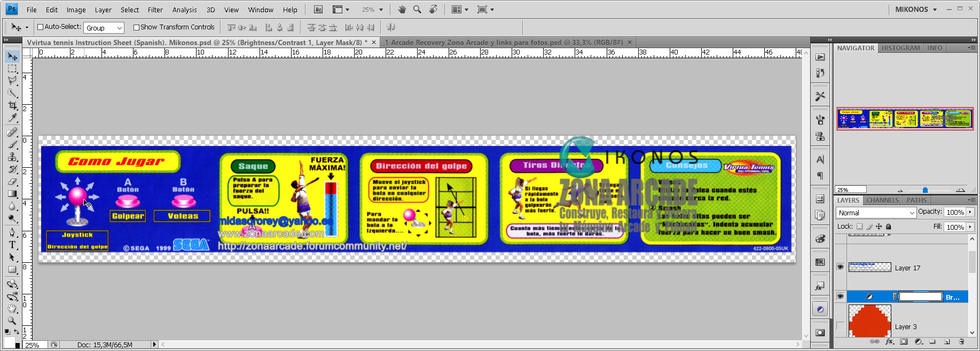Open the History panel icon

pos(820,73)
